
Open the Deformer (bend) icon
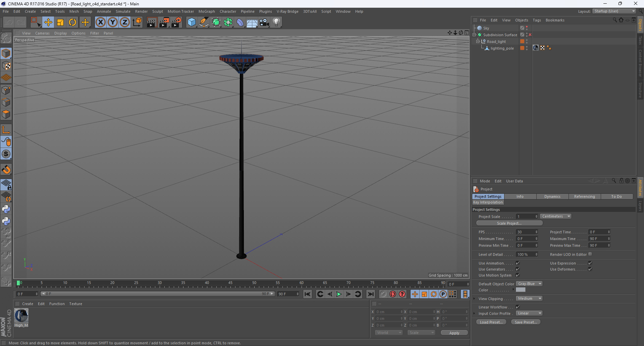pos(240,22)
